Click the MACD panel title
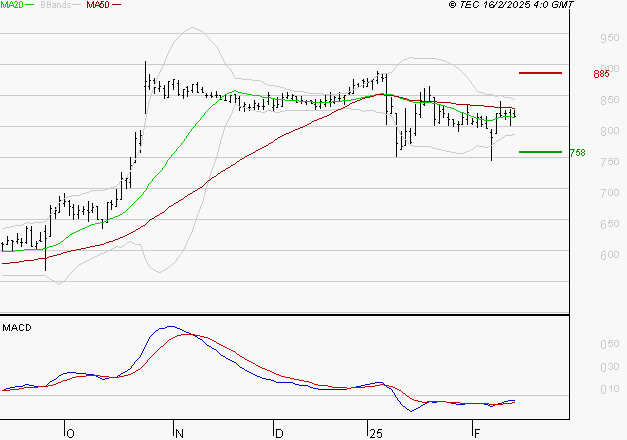This screenshot has height=440, width=627. (17, 327)
